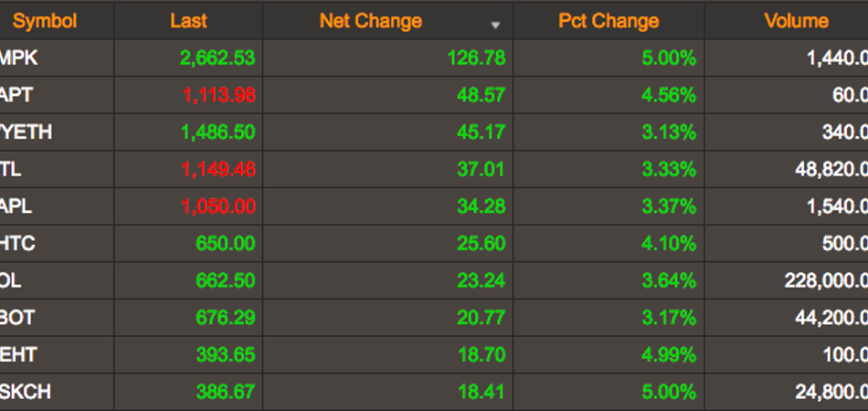Screen dimensions: 868x411
Task: Open the SKCH symbol entry
Action: 26,393
